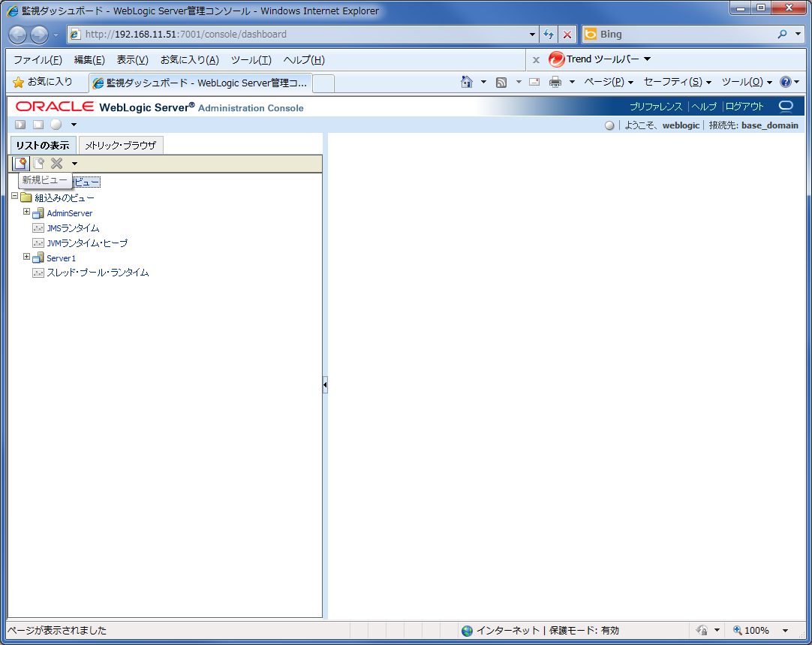812x645 pixels.
Task: Open the recent pages dropdown arrow
Action: tap(56, 35)
